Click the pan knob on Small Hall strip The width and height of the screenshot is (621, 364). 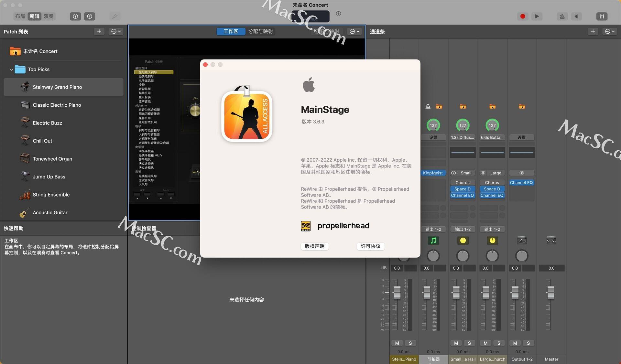tap(463, 256)
